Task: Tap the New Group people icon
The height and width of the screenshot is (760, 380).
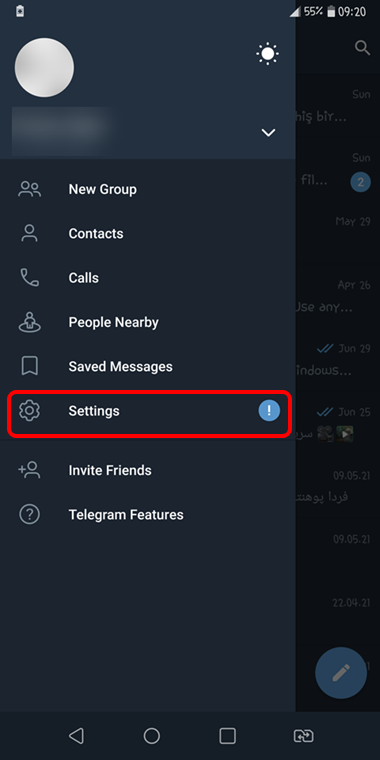Action: 30,189
